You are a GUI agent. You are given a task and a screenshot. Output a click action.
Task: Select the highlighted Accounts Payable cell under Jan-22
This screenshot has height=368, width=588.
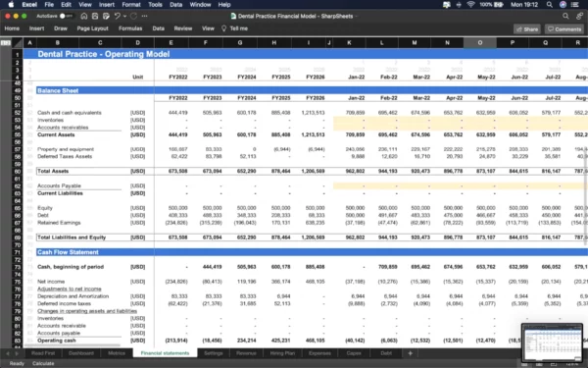pyautogui.click(x=349, y=185)
